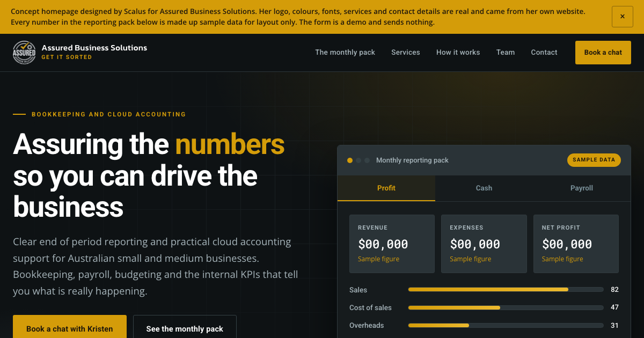Switch to the Cash tab
644x338 pixels.
tap(484, 188)
